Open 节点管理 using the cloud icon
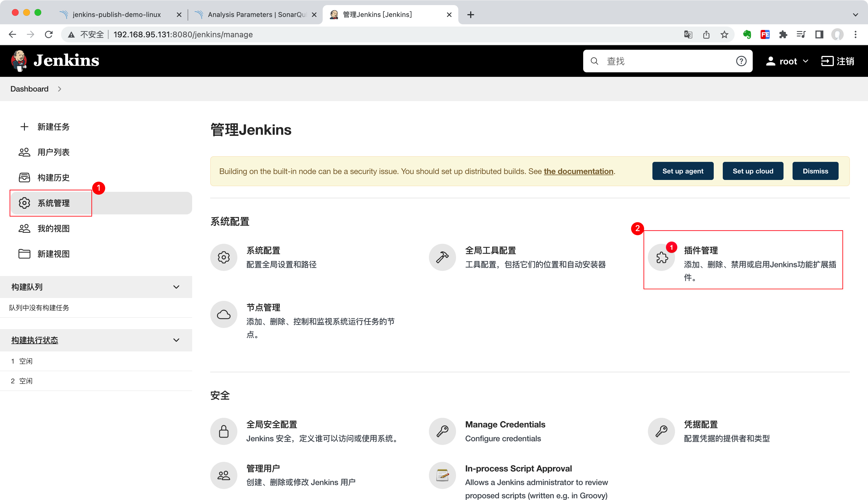 pos(223,314)
